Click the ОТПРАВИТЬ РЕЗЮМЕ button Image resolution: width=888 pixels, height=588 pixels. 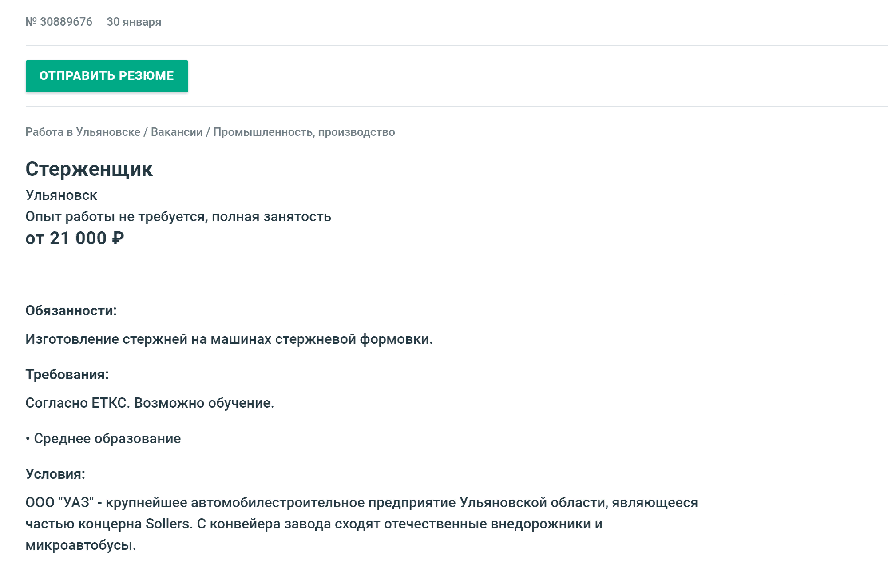pyautogui.click(x=107, y=76)
